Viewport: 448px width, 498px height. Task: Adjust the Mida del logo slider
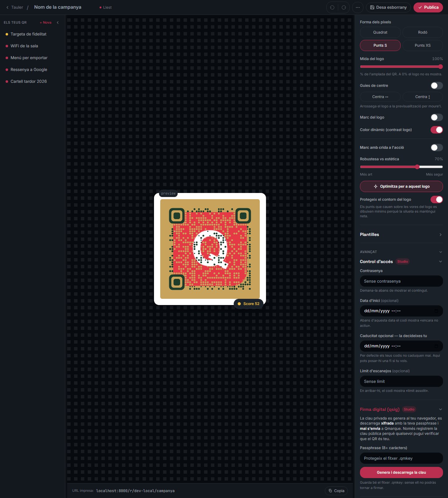(401, 67)
